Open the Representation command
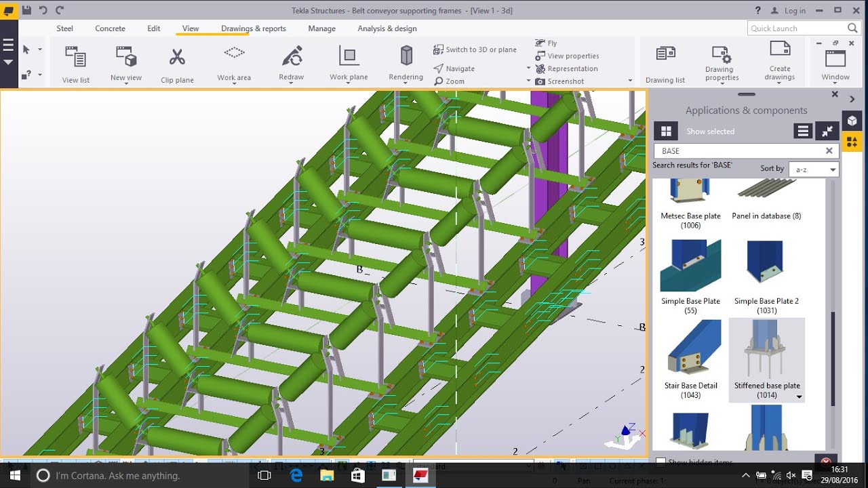 click(x=566, y=68)
